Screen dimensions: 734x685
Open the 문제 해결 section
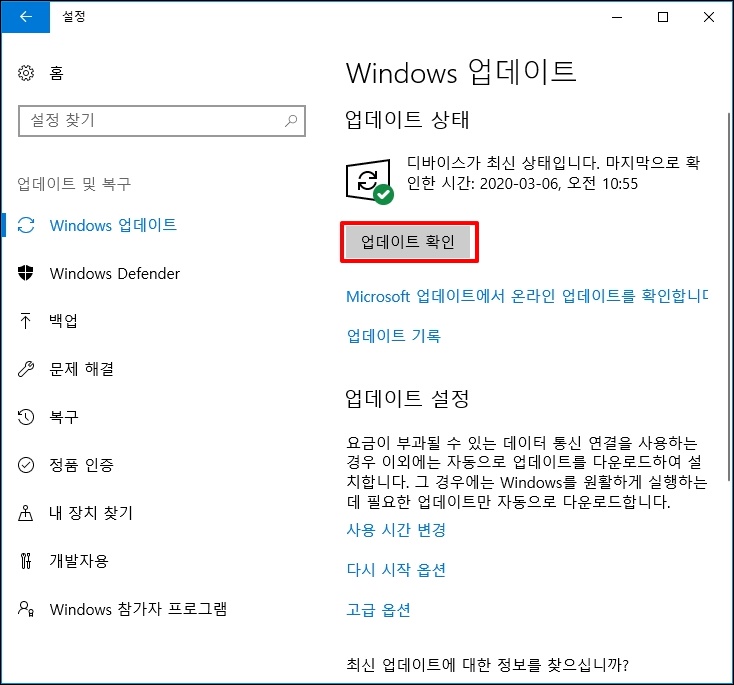(81, 369)
